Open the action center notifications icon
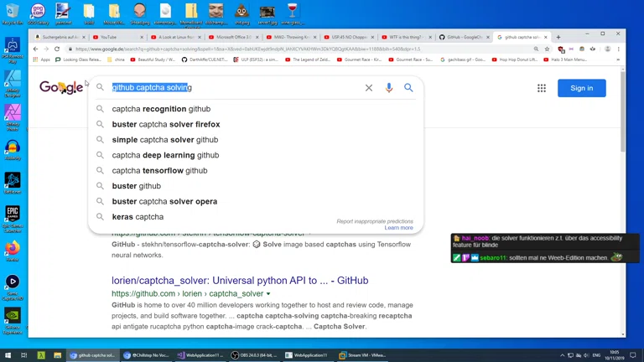 coord(633,355)
